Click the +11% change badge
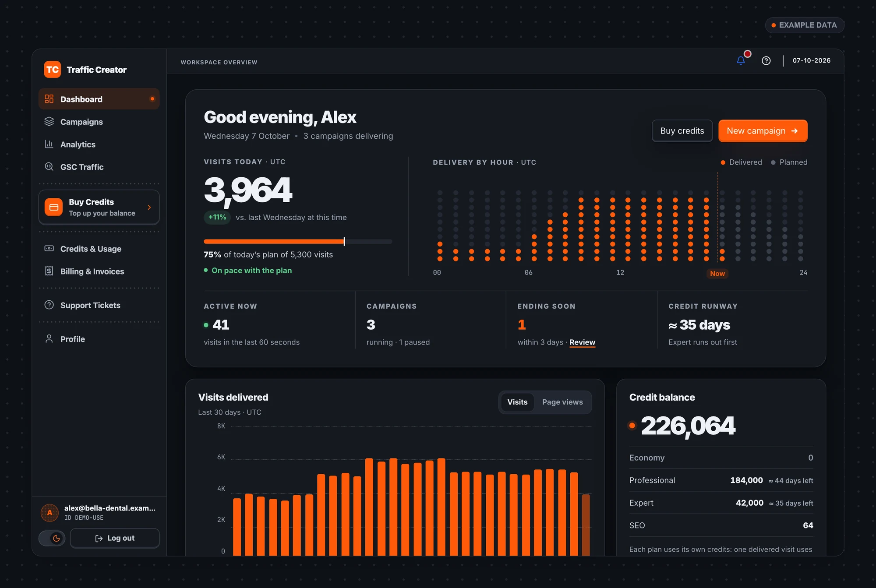The image size is (876, 588). point(217,217)
